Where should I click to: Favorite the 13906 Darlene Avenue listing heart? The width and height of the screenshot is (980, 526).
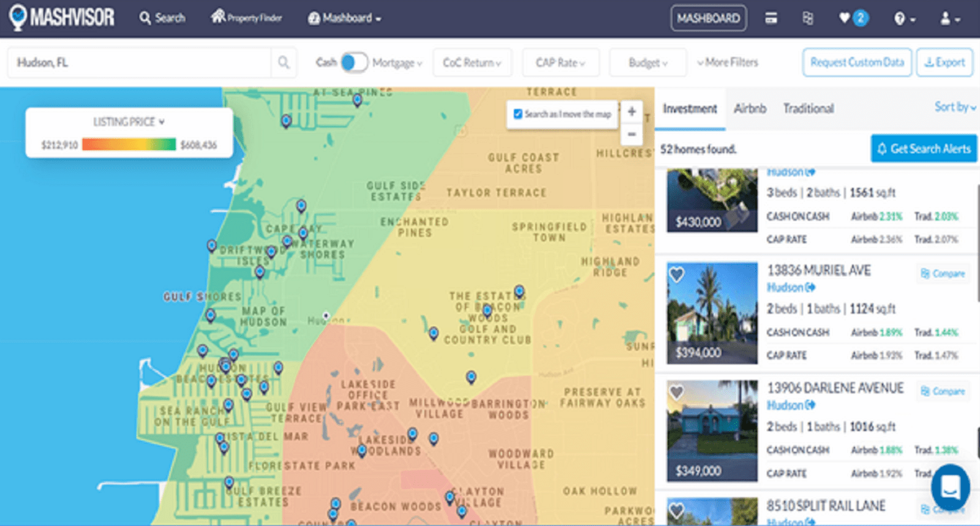coord(676,392)
